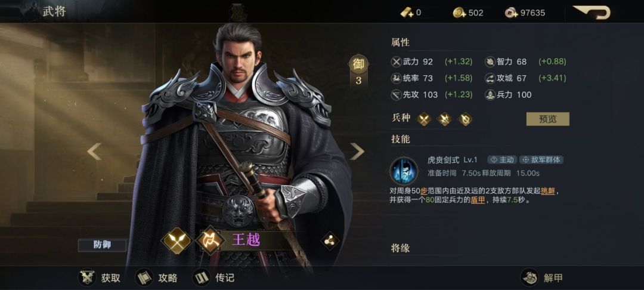
Task: Open the 传记 biography
Action: tap(213, 277)
